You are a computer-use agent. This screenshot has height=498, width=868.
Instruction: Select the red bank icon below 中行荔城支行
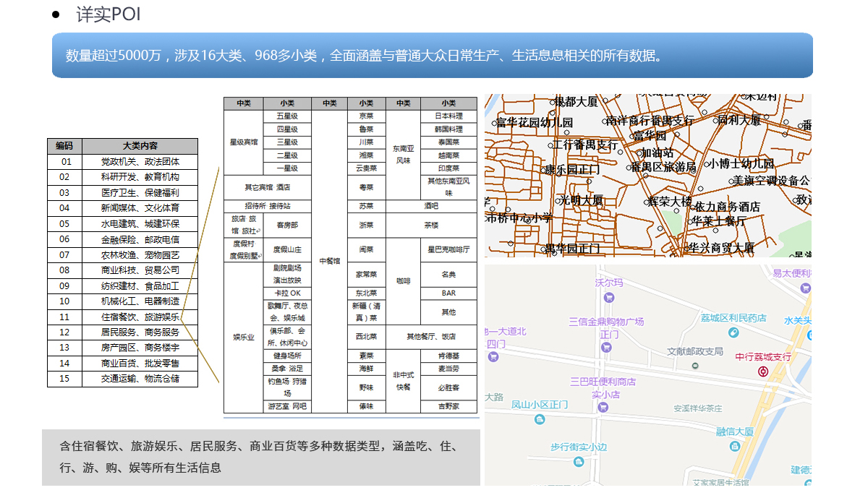pyautogui.click(x=763, y=371)
